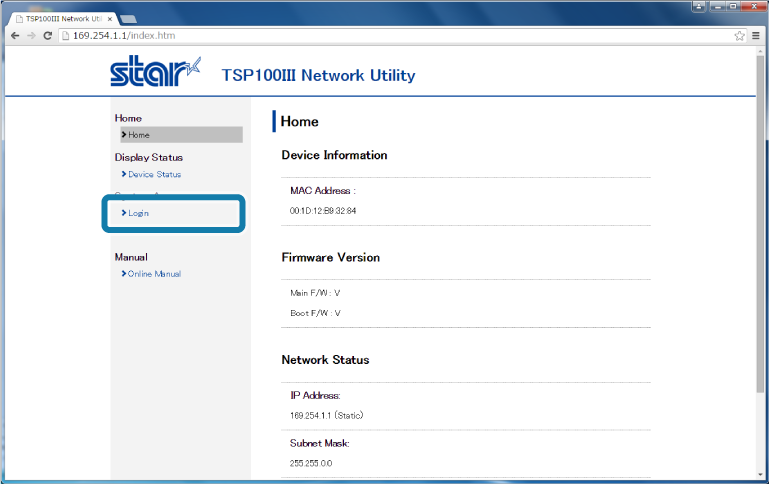The image size is (769, 484).
Task: Click the scrollbar down arrow
Action: click(761, 475)
